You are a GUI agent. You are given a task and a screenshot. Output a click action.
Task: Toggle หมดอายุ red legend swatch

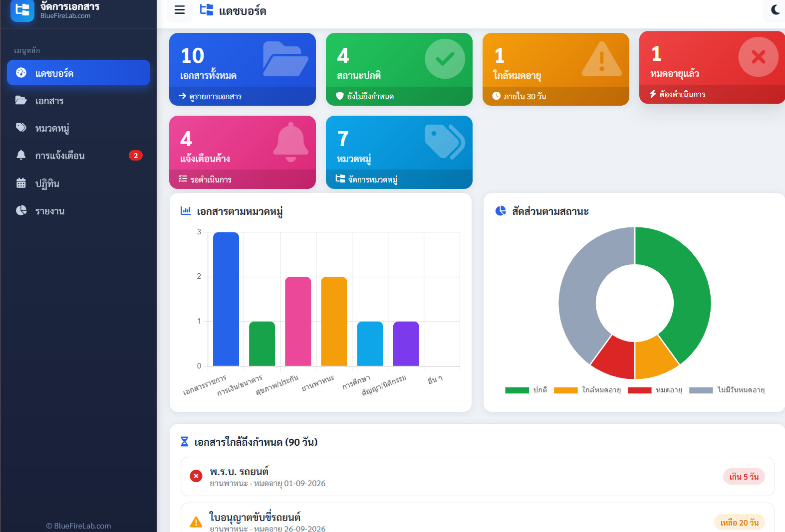(x=640, y=390)
